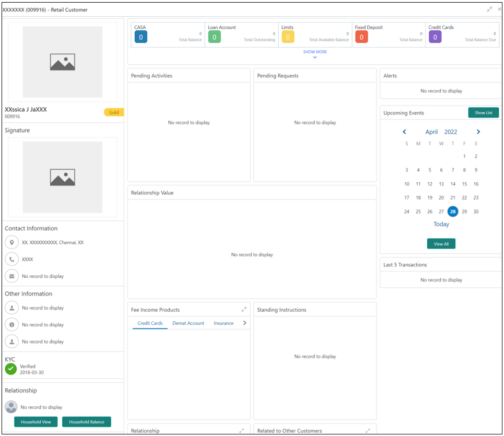This screenshot has width=504, height=436.
Task: Select April 24 in the calendar
Action: click(407, 211)
